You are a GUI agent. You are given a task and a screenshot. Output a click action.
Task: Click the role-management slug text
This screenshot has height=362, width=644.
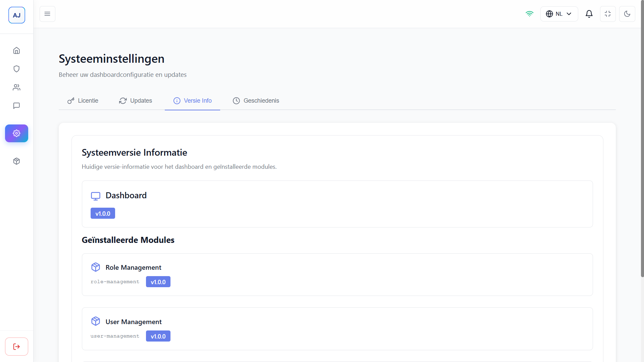tap(115, 282)
